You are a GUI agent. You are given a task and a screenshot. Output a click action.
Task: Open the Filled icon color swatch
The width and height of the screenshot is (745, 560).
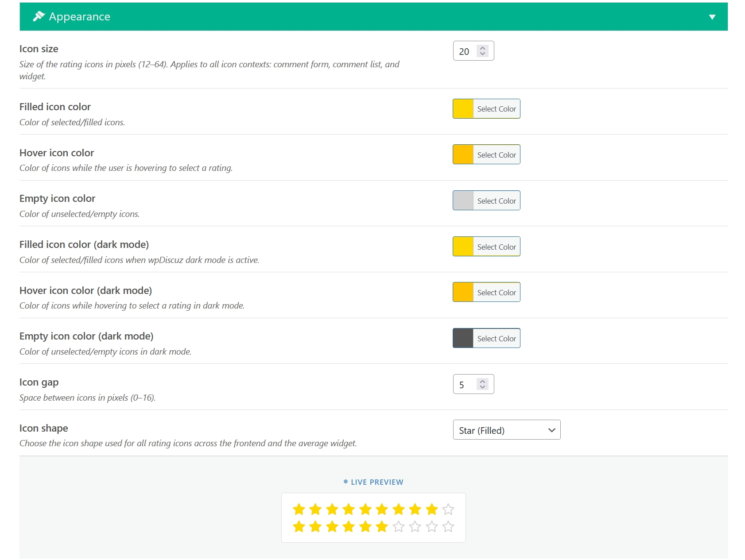463,109
